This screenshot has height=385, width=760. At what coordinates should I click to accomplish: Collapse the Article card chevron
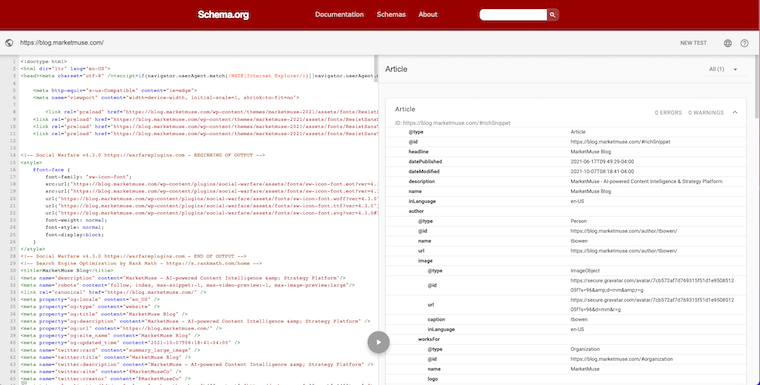click(735, 112)
